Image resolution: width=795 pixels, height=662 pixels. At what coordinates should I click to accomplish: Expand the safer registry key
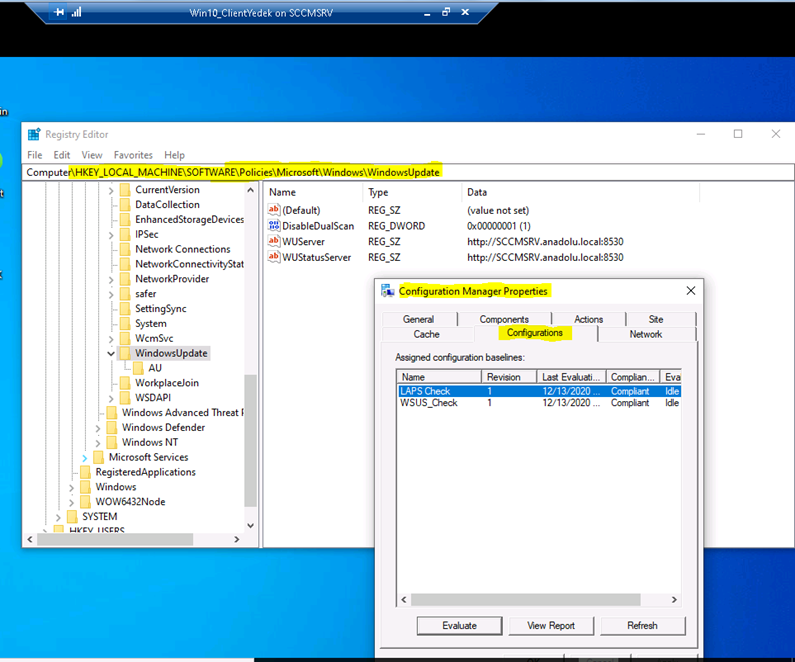[x=111, y=295]
